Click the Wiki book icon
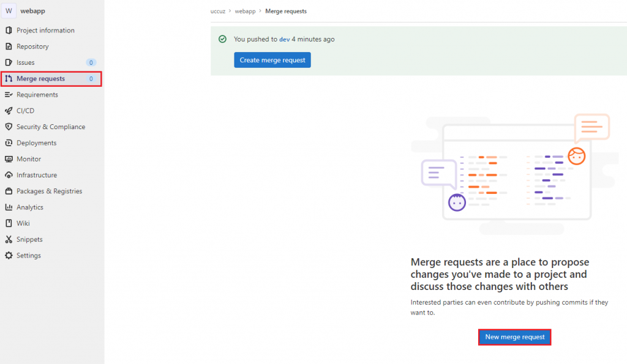The image size is (627, 364). click(9, 223)
